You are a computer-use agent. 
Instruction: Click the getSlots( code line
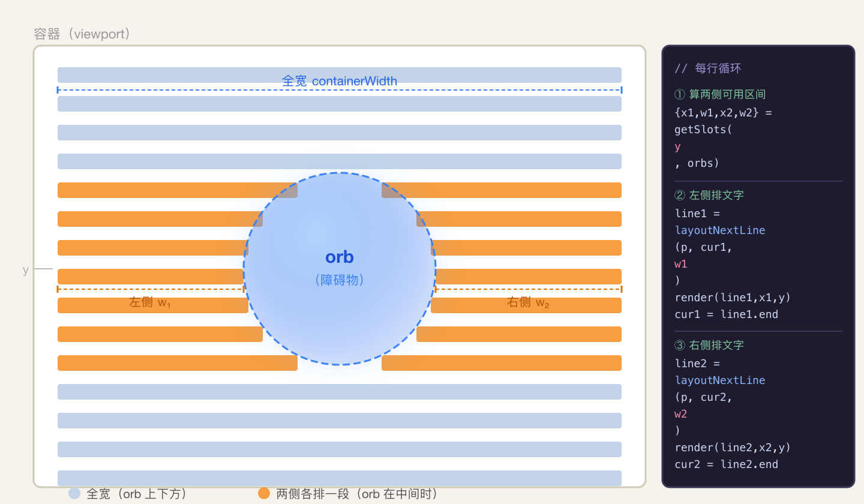coord(703,130)
